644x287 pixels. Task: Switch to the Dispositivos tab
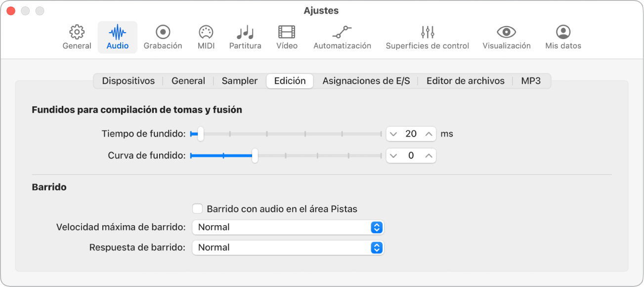pyautogui.click(x=128, y=81)
